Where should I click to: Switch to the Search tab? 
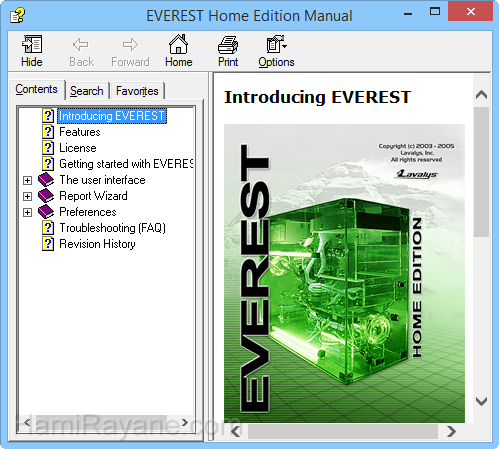point(87,91)
